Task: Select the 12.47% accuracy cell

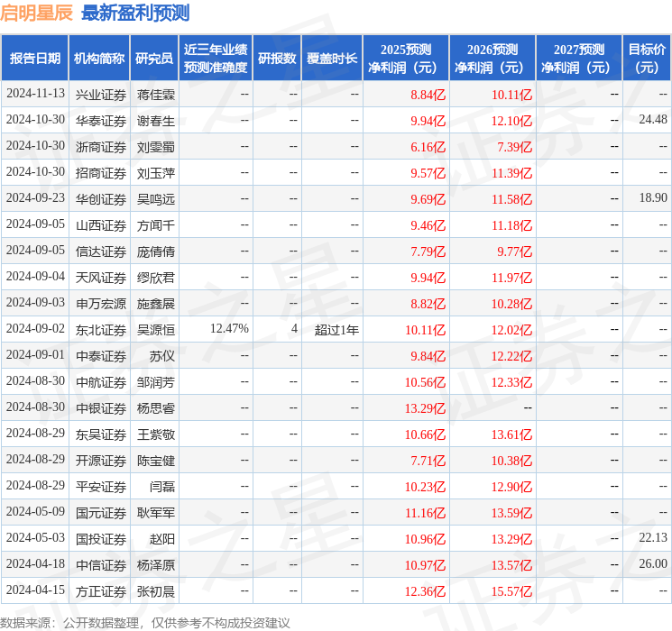Action: point(229,330)
